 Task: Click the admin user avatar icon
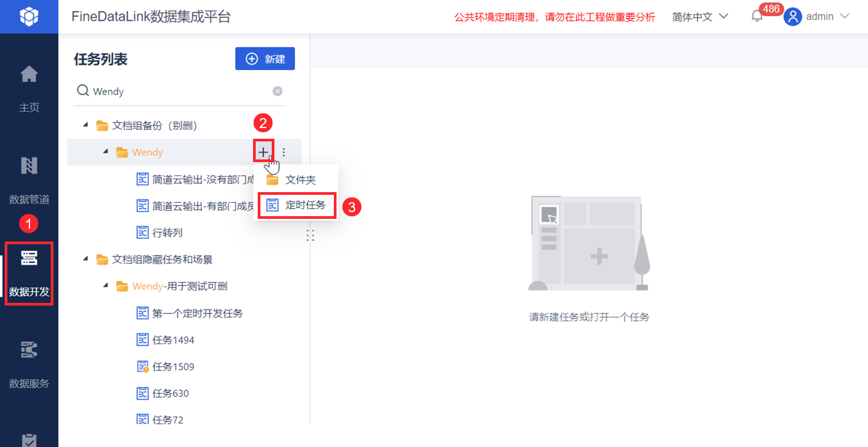tap(793, 17)
